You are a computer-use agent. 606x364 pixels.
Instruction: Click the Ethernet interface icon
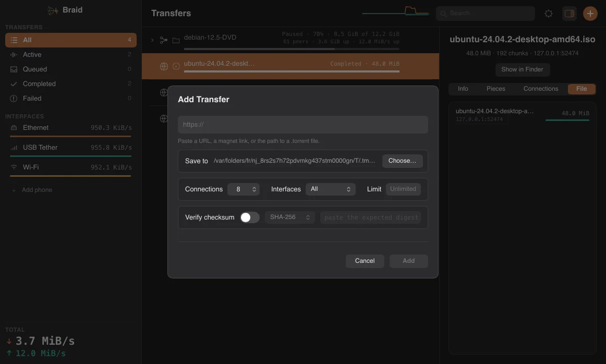point(14,128)
